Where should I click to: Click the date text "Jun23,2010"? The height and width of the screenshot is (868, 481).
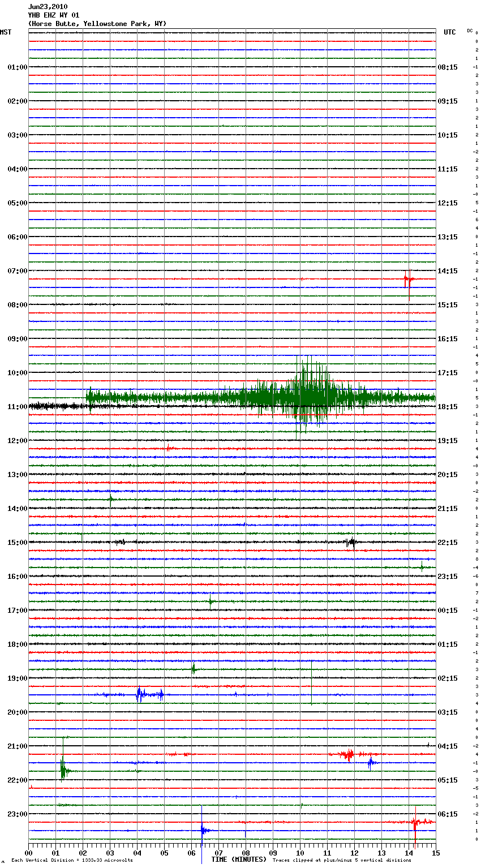(x=48, y=7)
